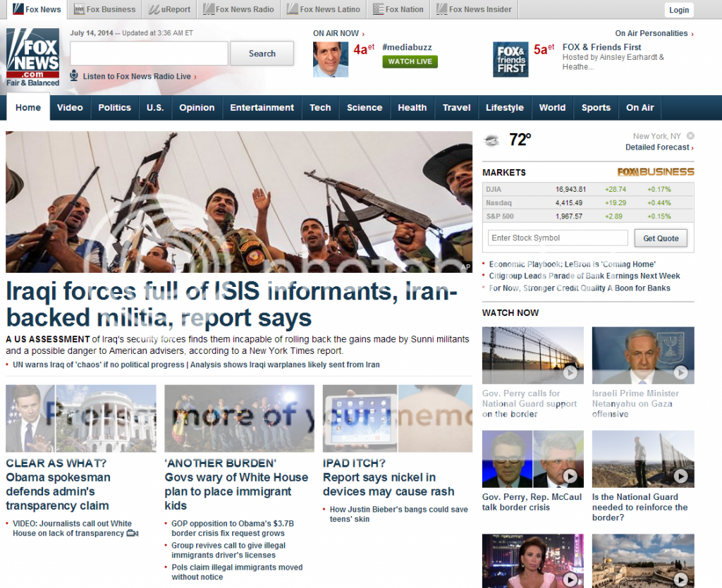Open Fox News Insider top tab
Screen dimensions: 722x588
(475, 9)
